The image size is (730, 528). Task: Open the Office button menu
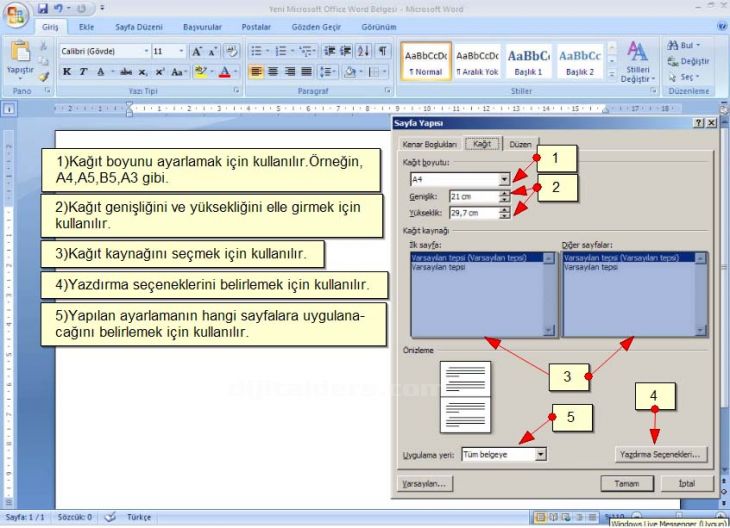[x=15, y=15]
